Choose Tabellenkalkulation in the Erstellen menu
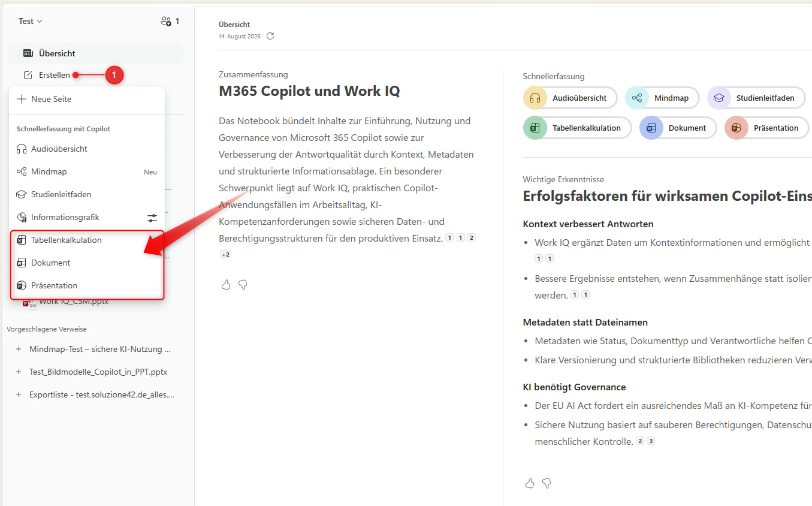 point(87,240)
